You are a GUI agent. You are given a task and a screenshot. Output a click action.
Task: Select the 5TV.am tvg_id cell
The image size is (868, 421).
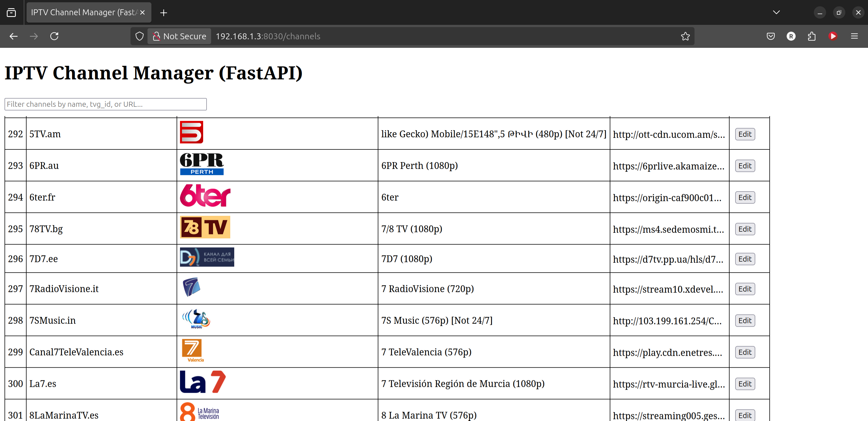[101, 134]
